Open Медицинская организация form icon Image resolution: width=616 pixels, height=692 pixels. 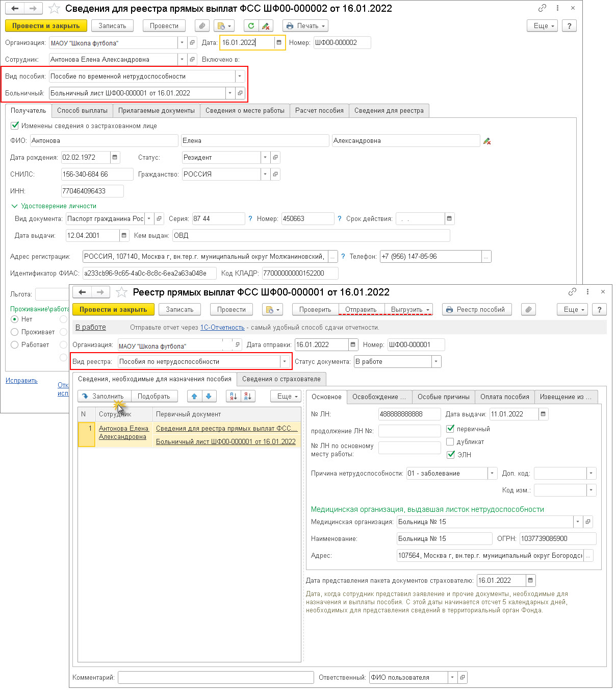click(x=588, y=522)
